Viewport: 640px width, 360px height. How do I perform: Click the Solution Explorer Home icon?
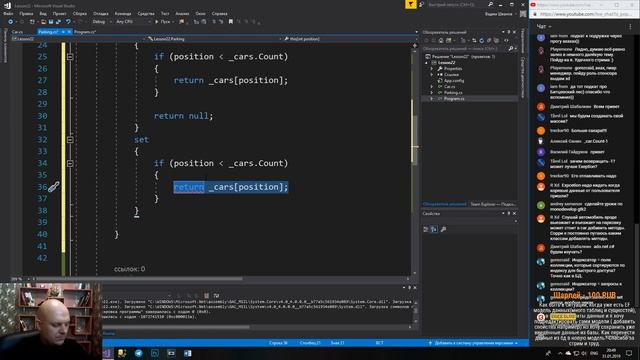point(441,40)
